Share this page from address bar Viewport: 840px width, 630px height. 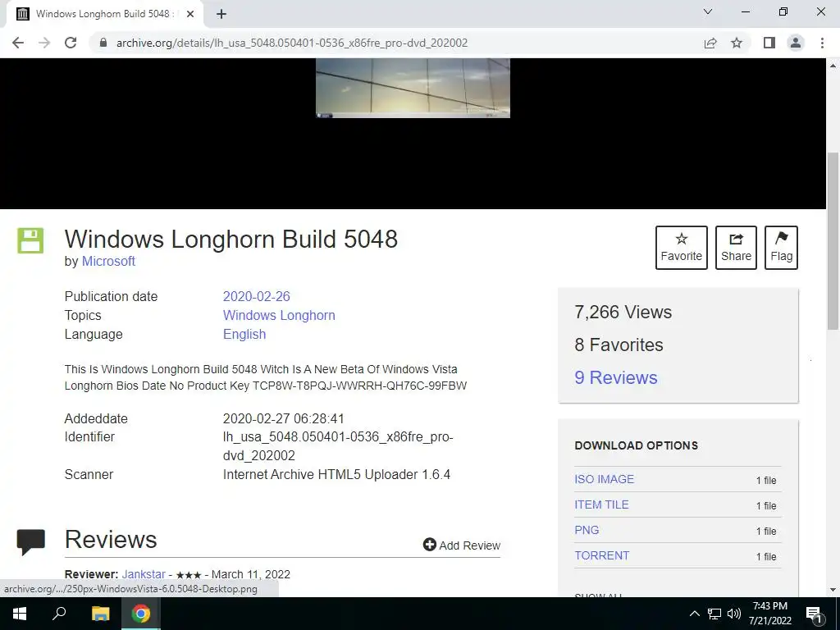[x=710, y=43]
